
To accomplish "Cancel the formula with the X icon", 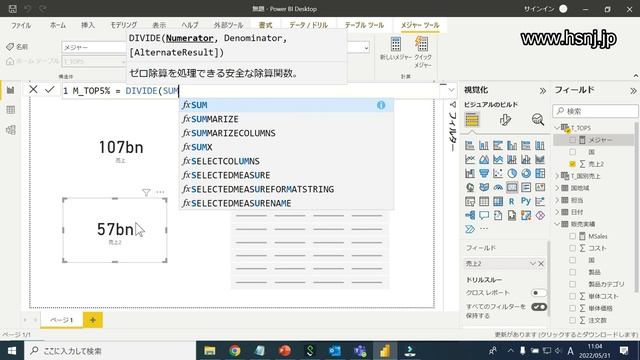I will coord(33,89).
